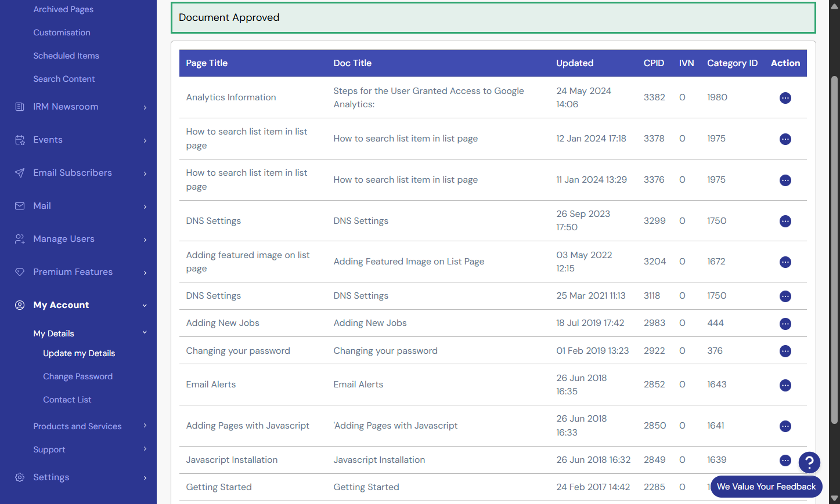Open Archived Pages in sidebar
Viewport: 840px width, 504px height.
click(x=63, y=9)
